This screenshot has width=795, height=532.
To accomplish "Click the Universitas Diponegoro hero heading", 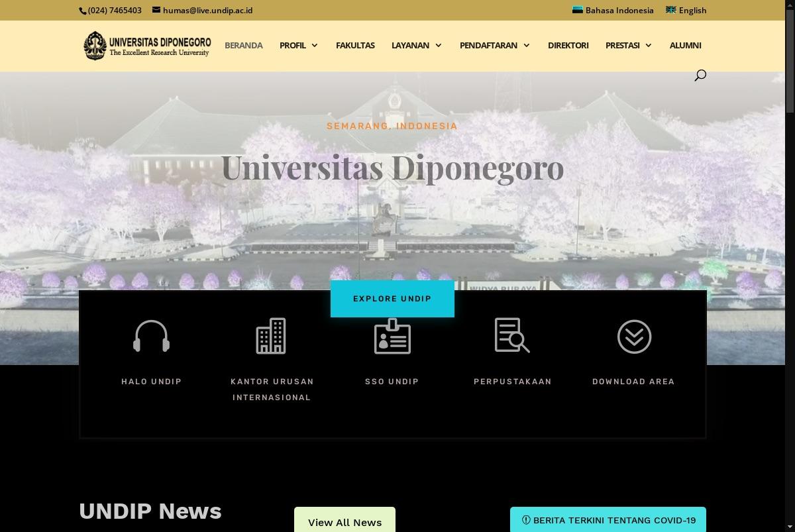I will (x=392, y=167).
